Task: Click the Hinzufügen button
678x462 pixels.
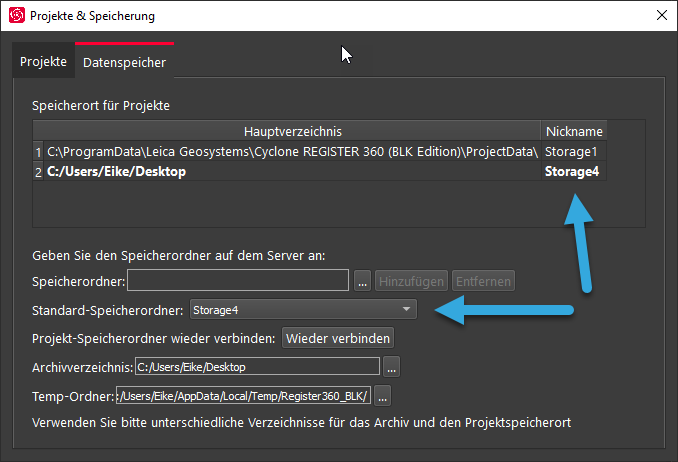Action: coord(411,281)
